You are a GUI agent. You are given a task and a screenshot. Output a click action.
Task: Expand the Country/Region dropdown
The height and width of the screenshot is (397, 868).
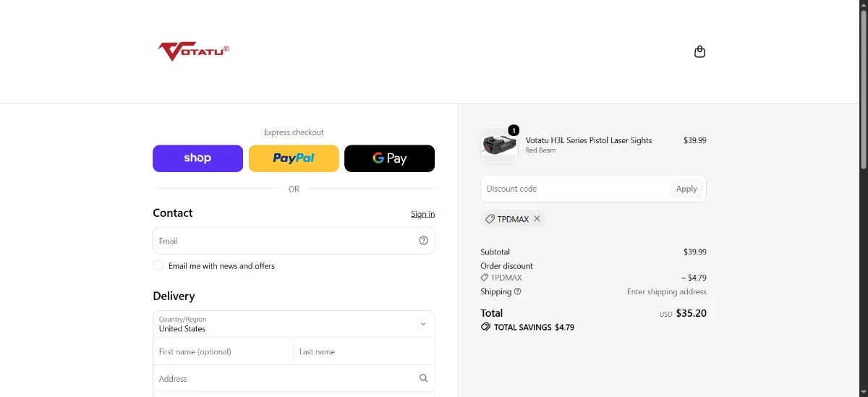(294, 324)
